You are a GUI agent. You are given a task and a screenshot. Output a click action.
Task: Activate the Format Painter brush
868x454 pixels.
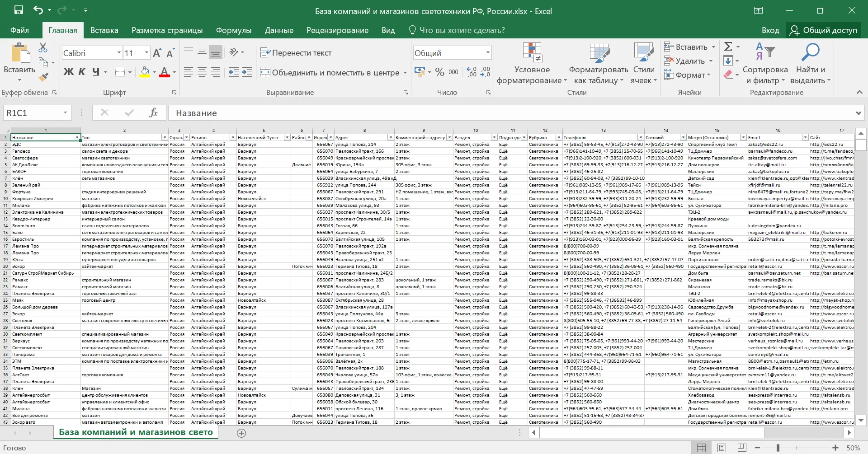point(43,77)
